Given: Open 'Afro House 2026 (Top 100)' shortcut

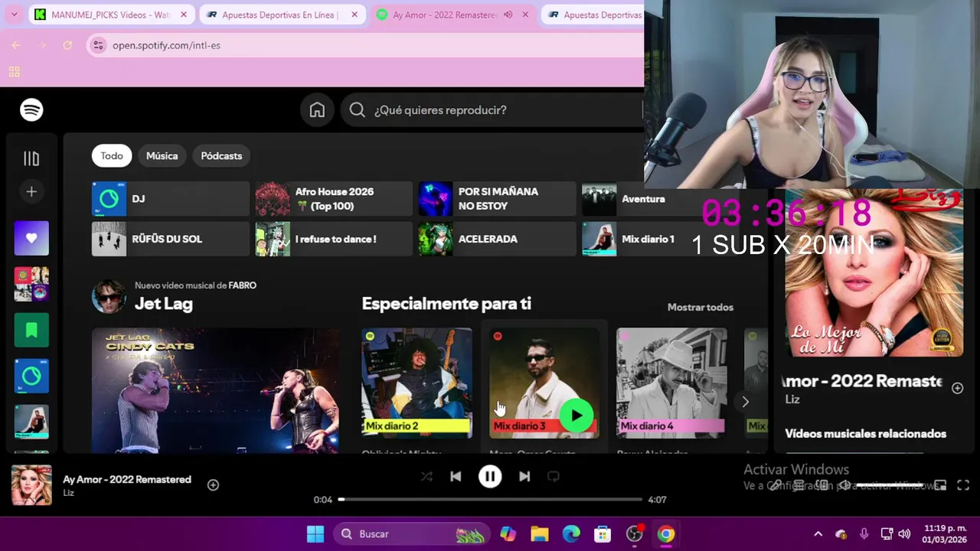Looking at the screenshot, I should 334,199.
